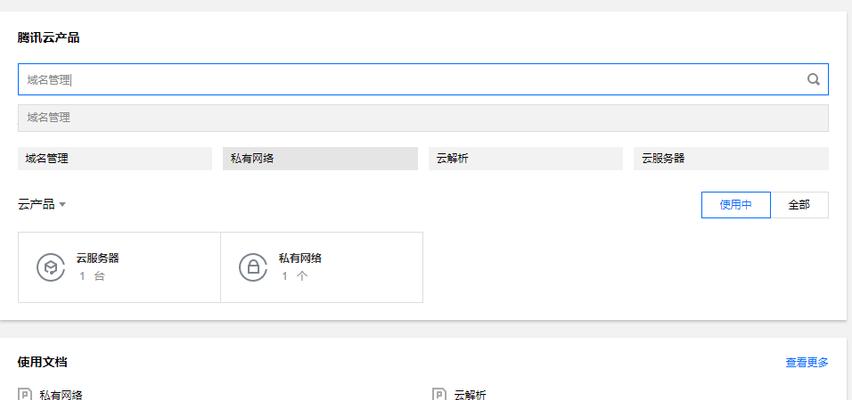852x400 pixels.
Task: Switch to the 全部 filter tab
Action: click(x=799, y=205)
